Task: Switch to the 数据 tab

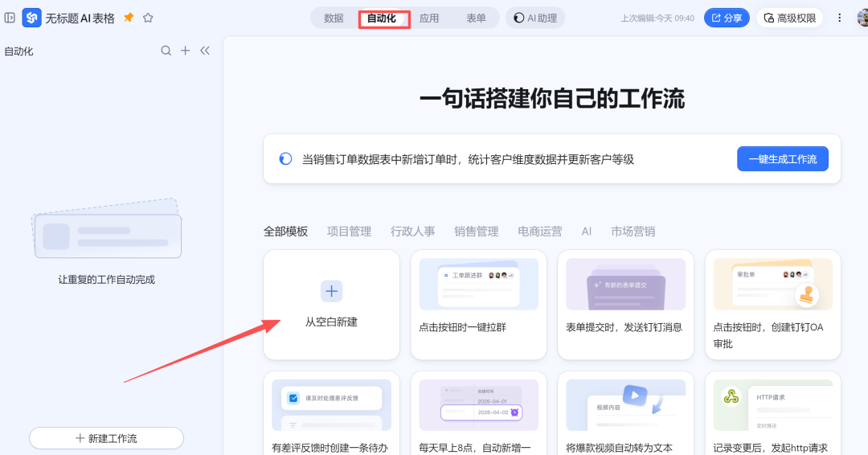Action: coord(334,18)
